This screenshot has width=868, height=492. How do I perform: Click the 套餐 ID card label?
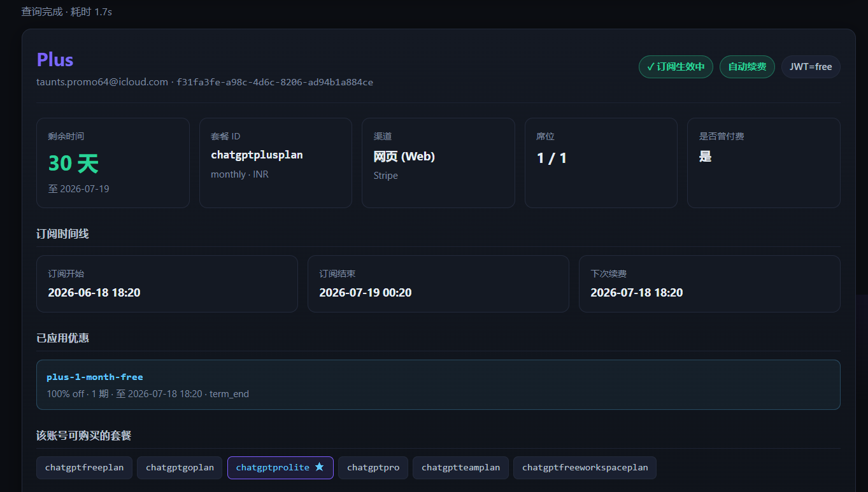pyautogui.click(x=225, y=136)
